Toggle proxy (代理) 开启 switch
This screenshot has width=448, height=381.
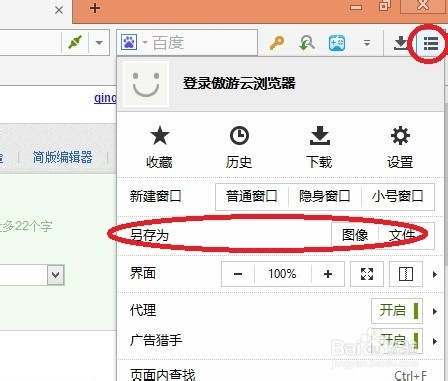397,311
